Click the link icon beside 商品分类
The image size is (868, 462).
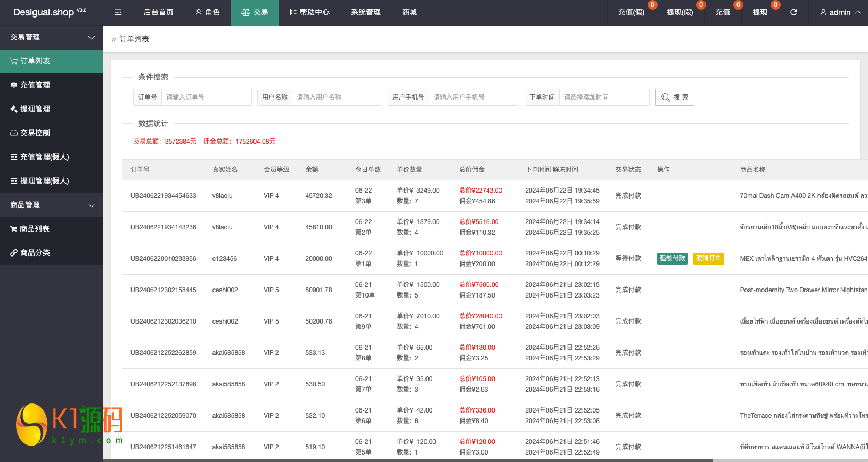[14, 253]
